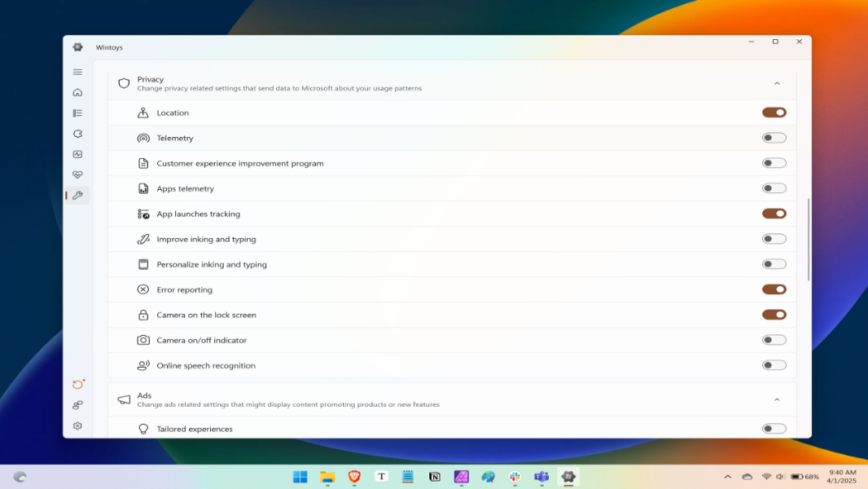Open the hamburger navigation menu
This screenshot has height=489, width=868.
[77, 72]
